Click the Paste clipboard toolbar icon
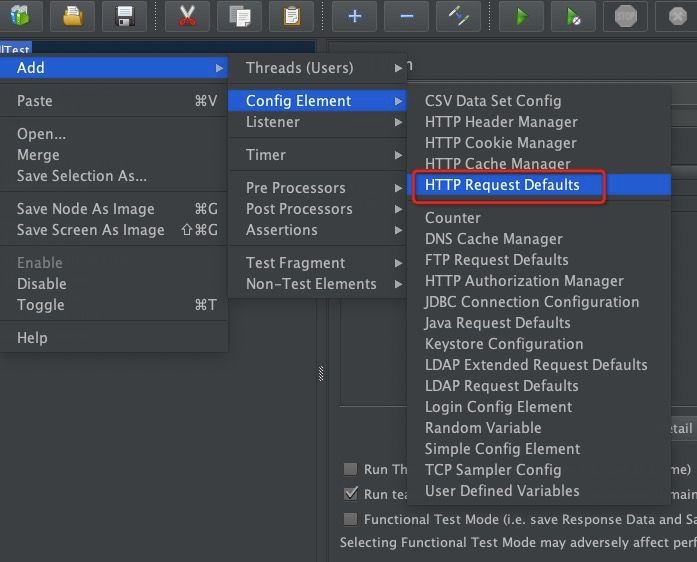 tap(291, 16)
